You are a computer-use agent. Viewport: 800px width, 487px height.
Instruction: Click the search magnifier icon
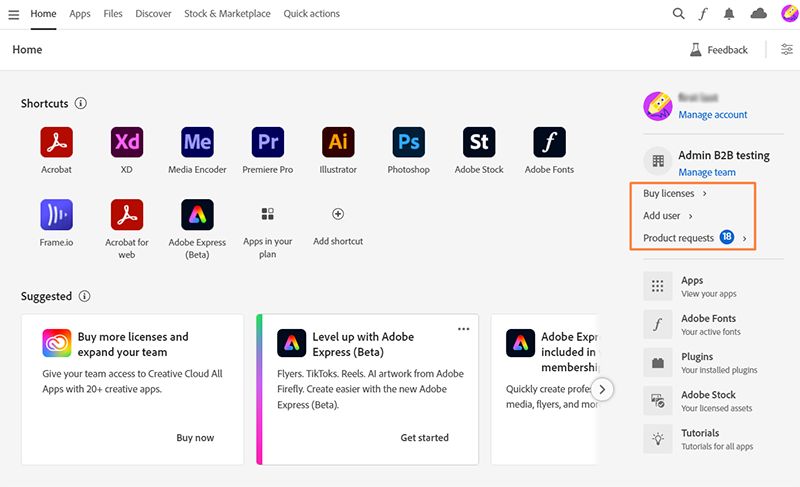679,14
